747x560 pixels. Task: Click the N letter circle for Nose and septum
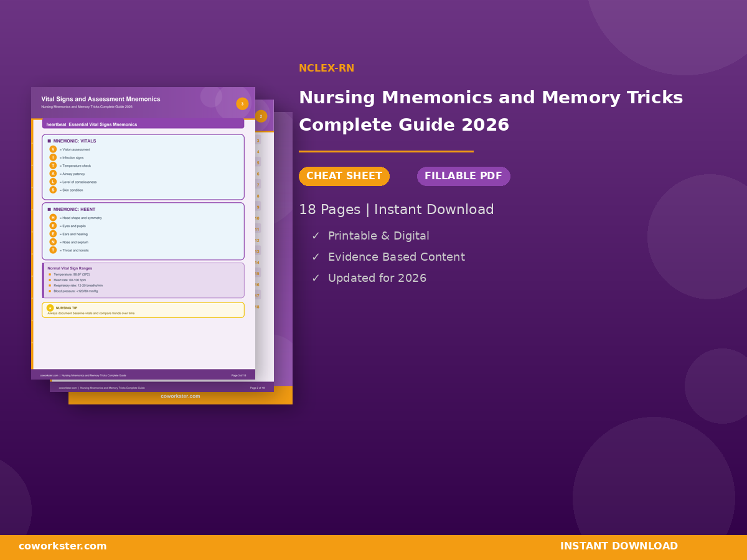click(x=53, y=242)
